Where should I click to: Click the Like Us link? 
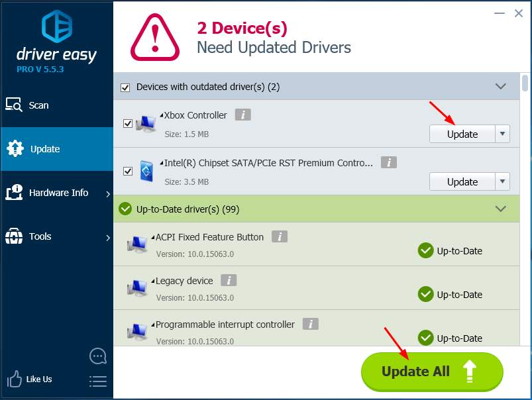click(39, 379)
